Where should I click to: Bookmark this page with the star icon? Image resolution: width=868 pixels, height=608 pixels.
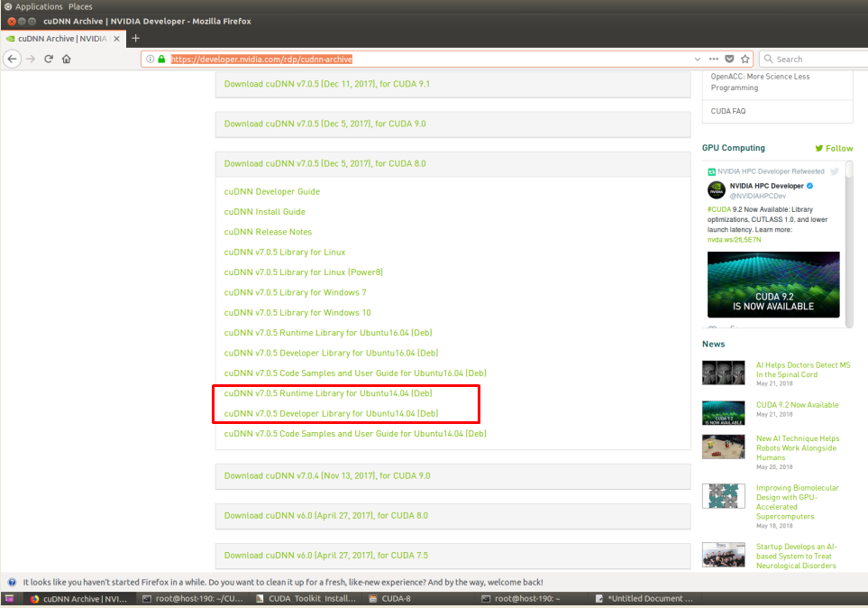click(x=745, y=59)
